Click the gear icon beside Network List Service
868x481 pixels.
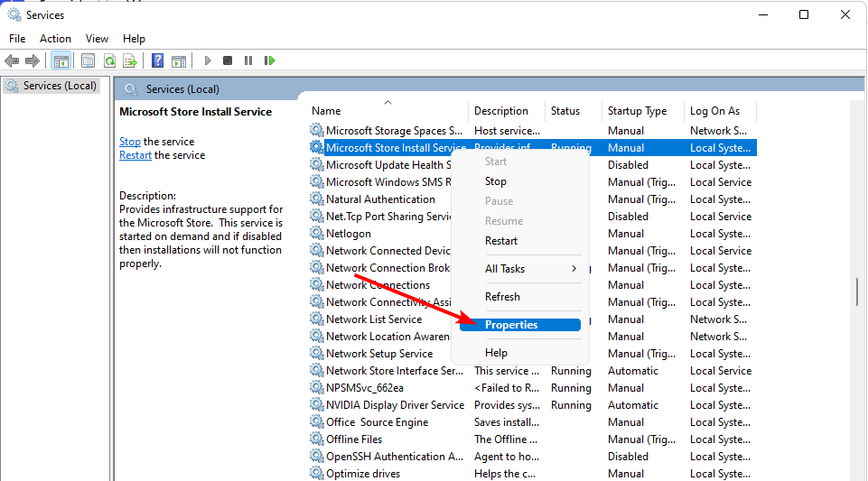pyautogui.click(x=317, y=319)
